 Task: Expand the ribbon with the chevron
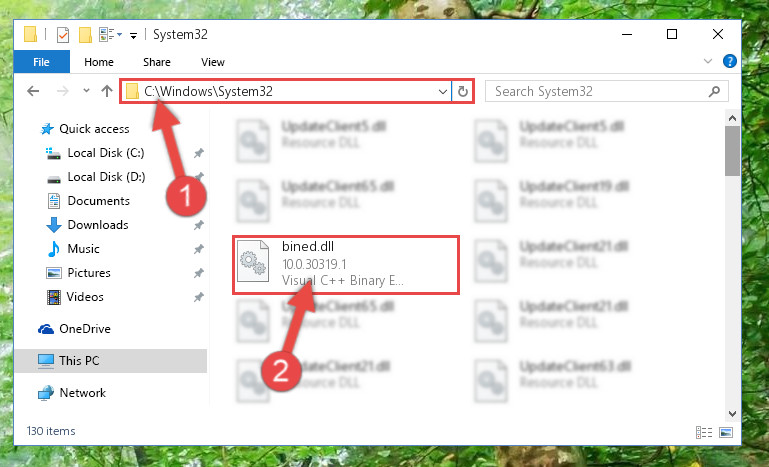(708, 61)
